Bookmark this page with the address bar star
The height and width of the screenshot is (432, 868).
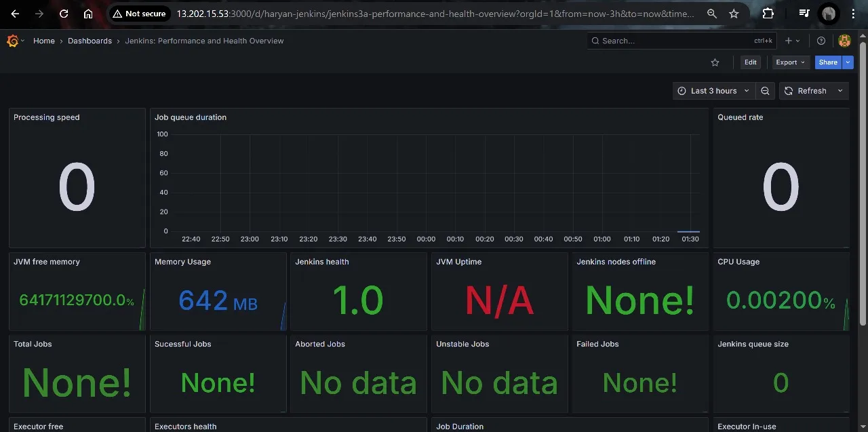[x=734, y=14]
